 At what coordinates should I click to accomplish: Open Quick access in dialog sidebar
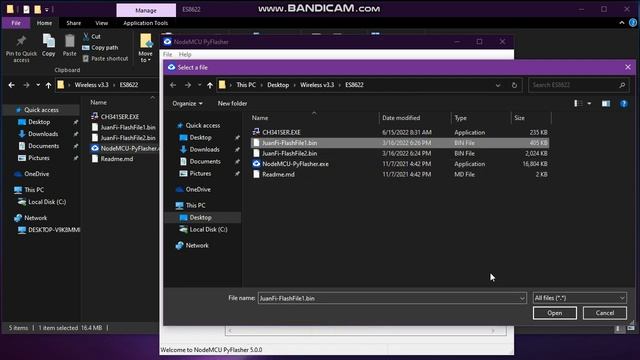click(202, 126)
